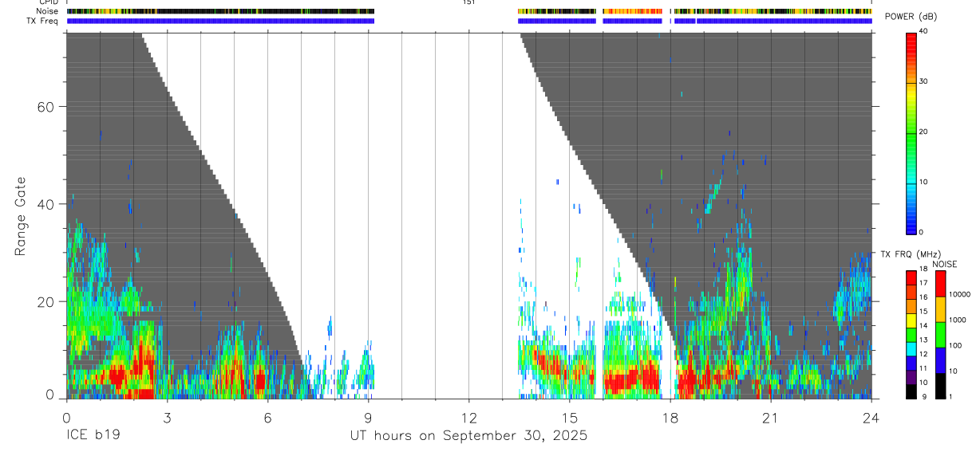Click the 40 tick on the POWER scale

[x=923, y=31]
